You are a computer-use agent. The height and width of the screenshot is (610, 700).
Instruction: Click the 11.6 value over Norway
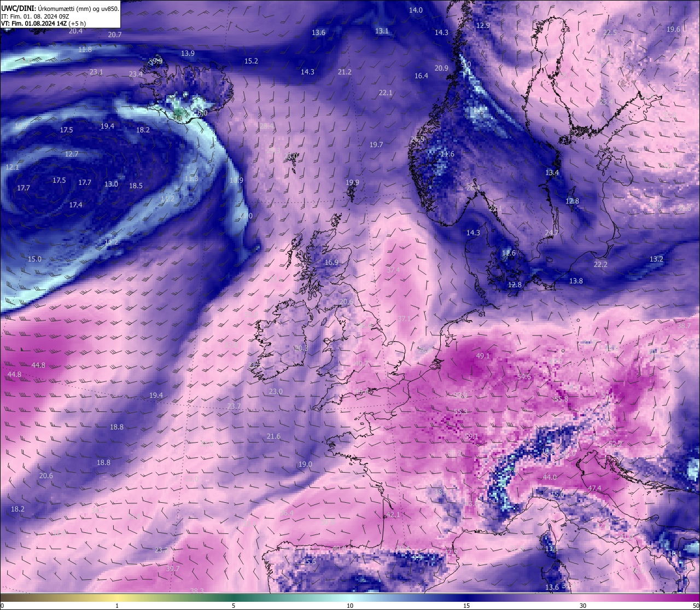pyautogui.click(x=447, y=155)
